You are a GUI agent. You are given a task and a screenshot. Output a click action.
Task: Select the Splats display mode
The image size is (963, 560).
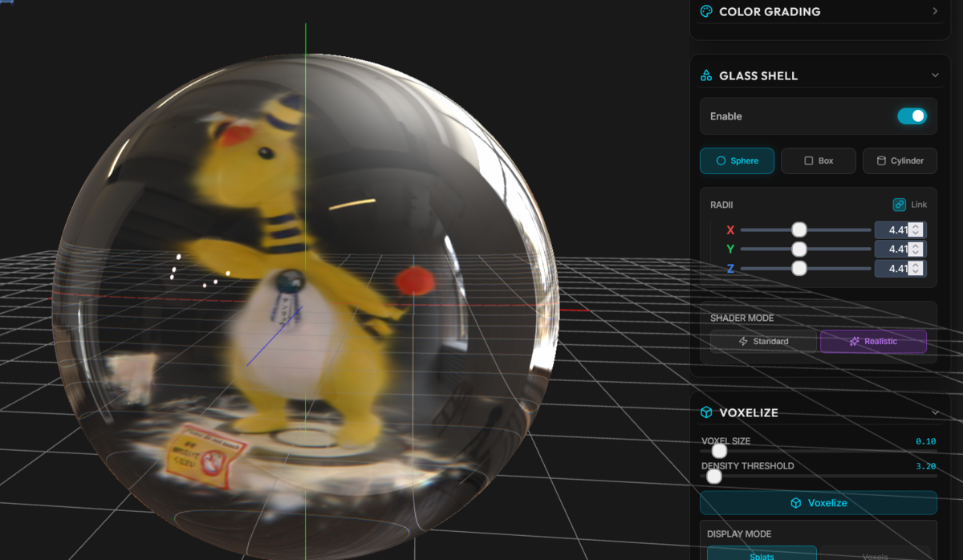pyautogui.click(x=762, y=553)
